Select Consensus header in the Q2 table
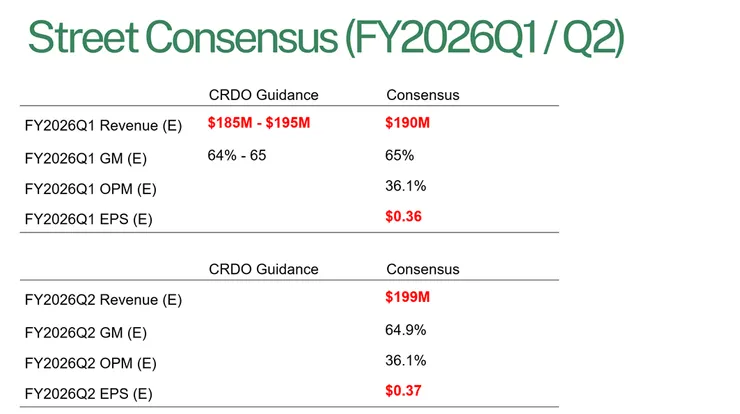 tap(422, 269)
